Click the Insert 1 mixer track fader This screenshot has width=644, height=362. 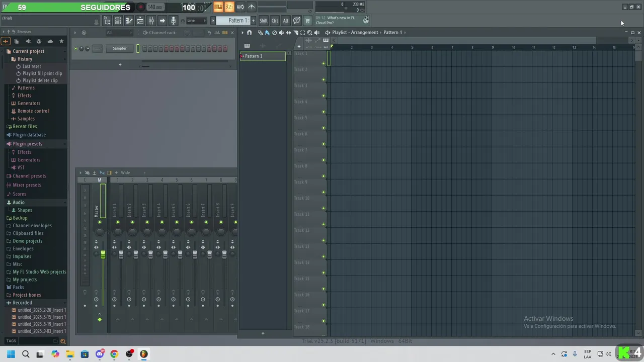[121, 255]
